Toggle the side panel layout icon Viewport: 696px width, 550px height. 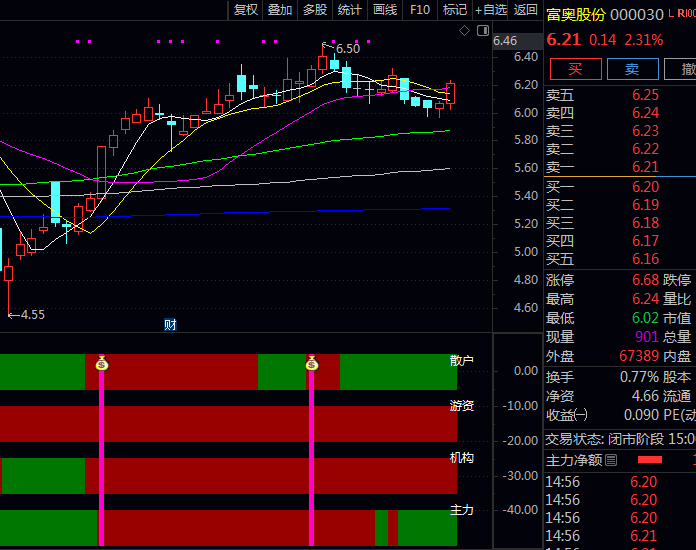483,31
